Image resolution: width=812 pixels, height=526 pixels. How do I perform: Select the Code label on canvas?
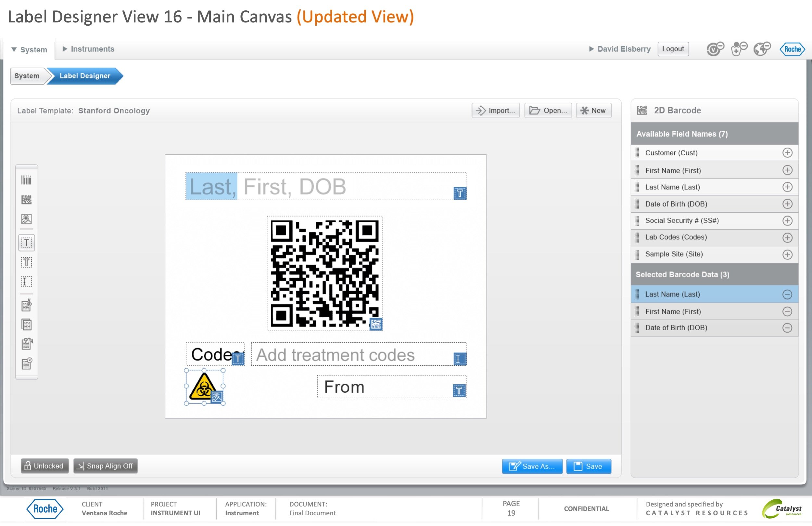(x=215, y=354)
